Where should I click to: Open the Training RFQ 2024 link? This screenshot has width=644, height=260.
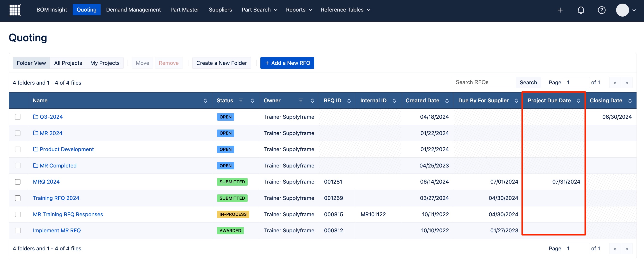[x=56, y=198]
